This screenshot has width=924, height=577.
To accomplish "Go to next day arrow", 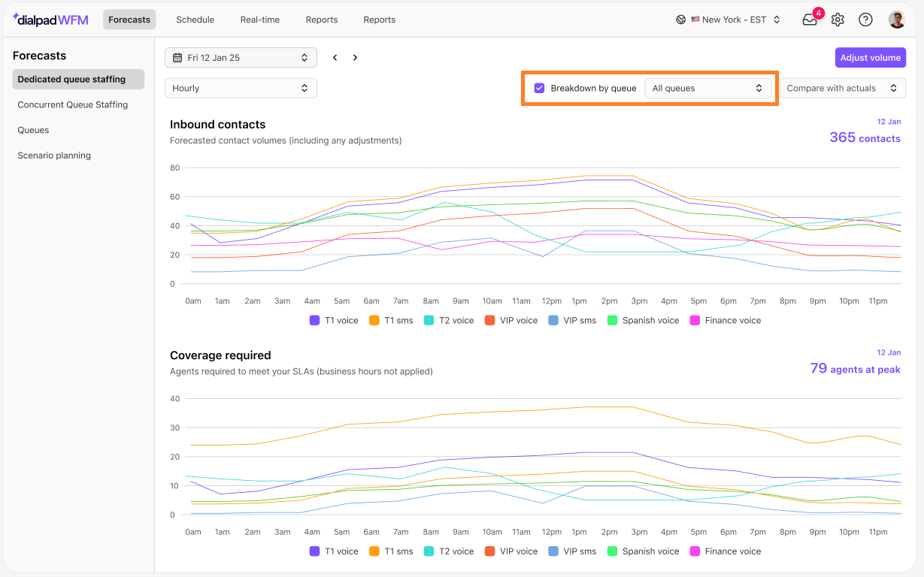I will (x=356, y=58).
